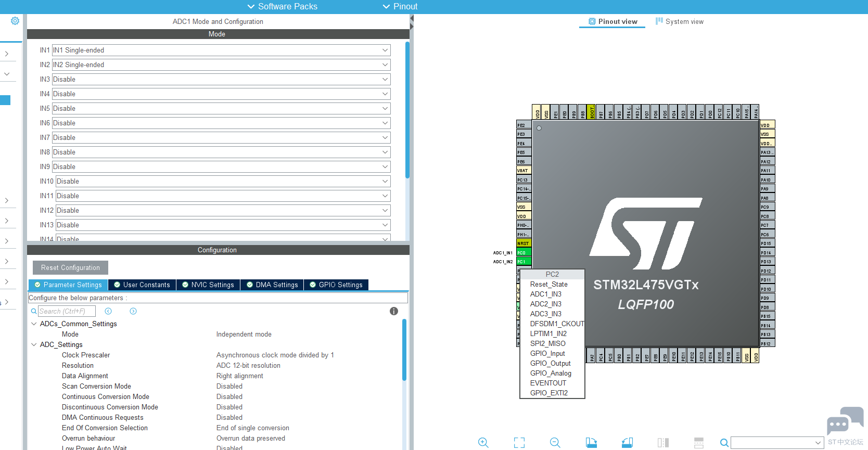This screenshot has width=868, height=450.
Task: Rotate the chip clockwise
Action: coord(591,443)
